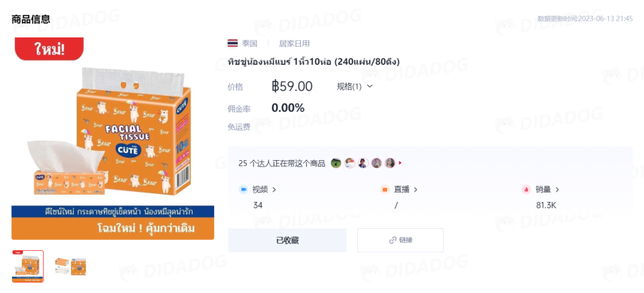
Task: Open the second influencer avatar
Action: tap(349, 163)
